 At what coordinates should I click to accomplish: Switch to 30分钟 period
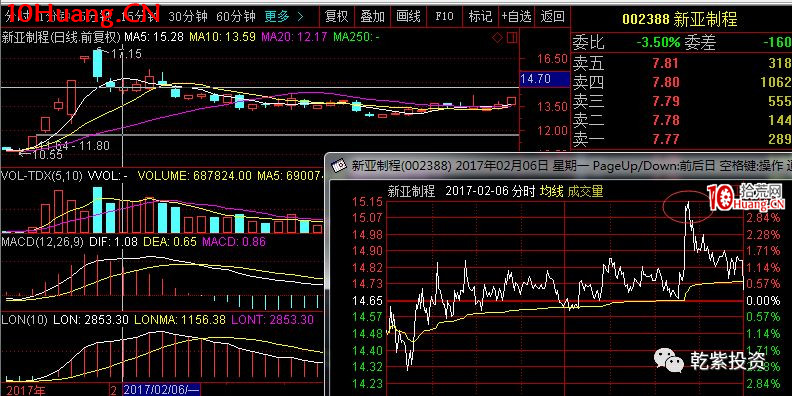[x=188, y=17]
